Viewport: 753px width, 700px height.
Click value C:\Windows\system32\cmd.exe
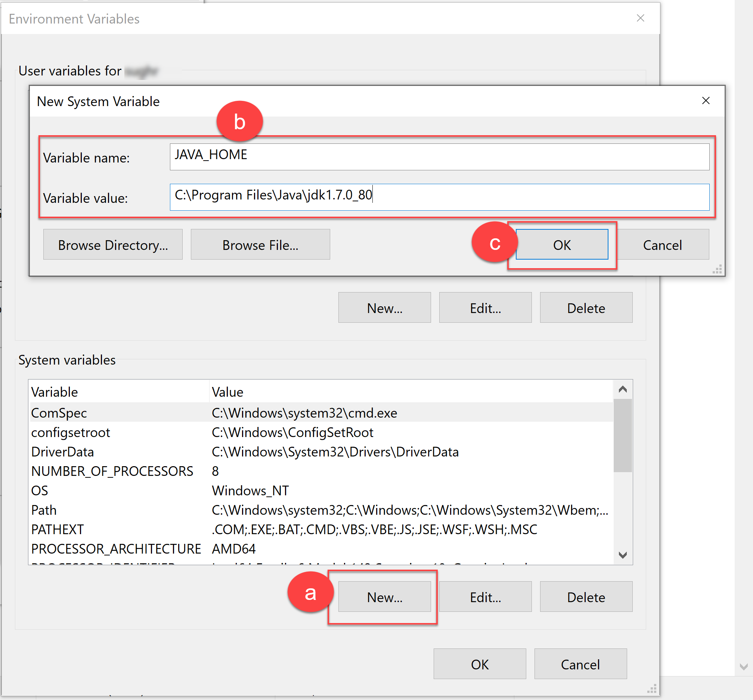click(304, 412)
